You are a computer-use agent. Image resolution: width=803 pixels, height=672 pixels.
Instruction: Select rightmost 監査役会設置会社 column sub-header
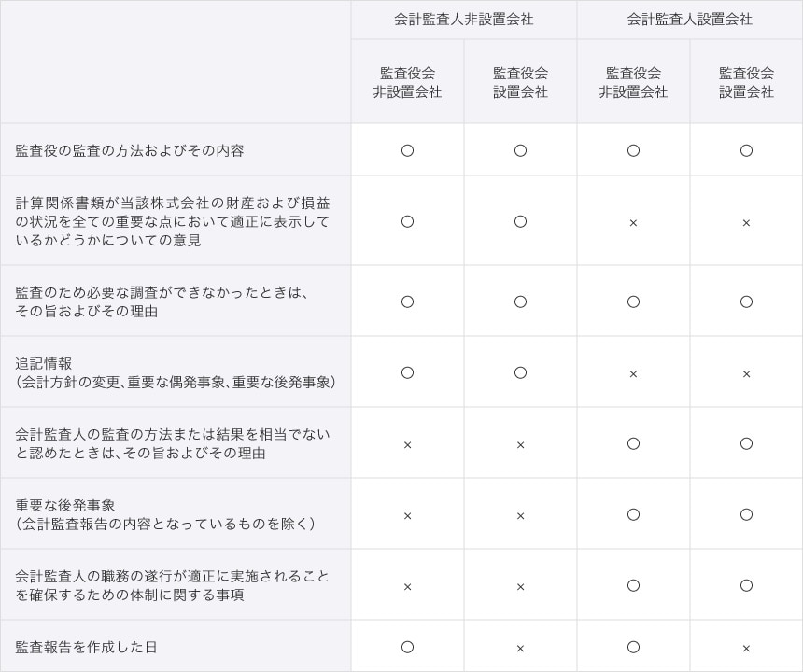[x=746, y=82]
